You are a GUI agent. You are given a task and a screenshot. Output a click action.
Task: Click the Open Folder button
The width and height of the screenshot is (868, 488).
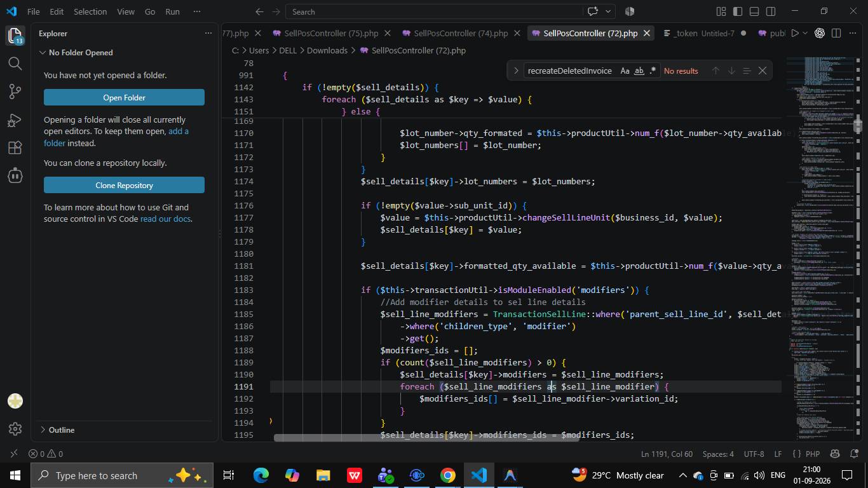pos(124,97)
